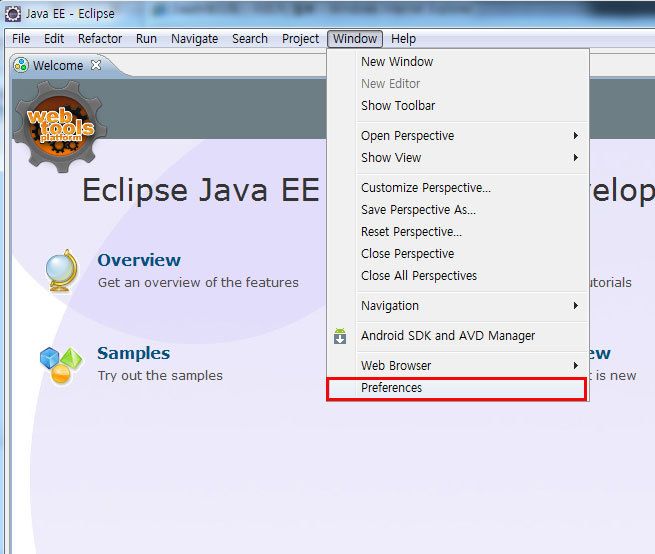Viewport: 655px width, 554px height.
Task: Click 'Get an overview of the features' text
Action: point(198,283)
